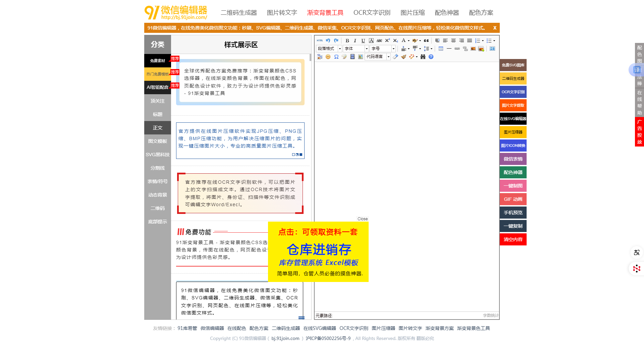Select the 正文 category in the sidebar

coord(157,128)
